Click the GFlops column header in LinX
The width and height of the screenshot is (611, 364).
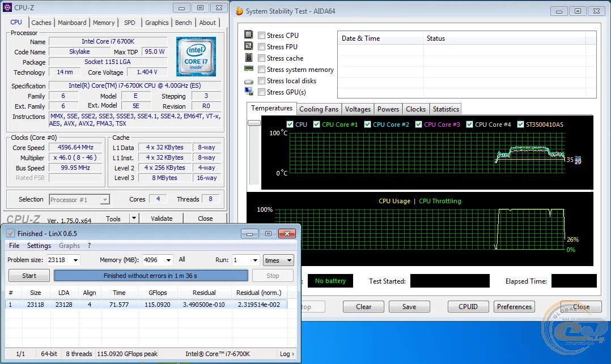(158, 293)
